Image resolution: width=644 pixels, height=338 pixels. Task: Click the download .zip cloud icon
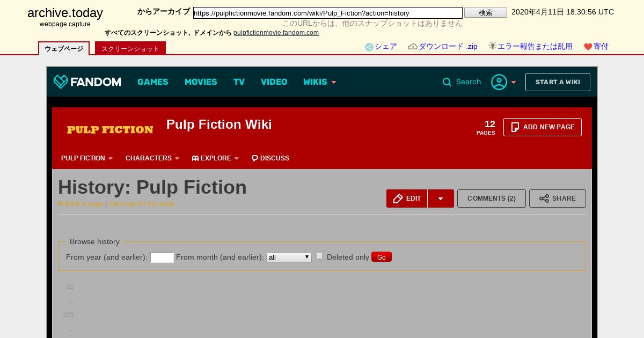[413, 47]
